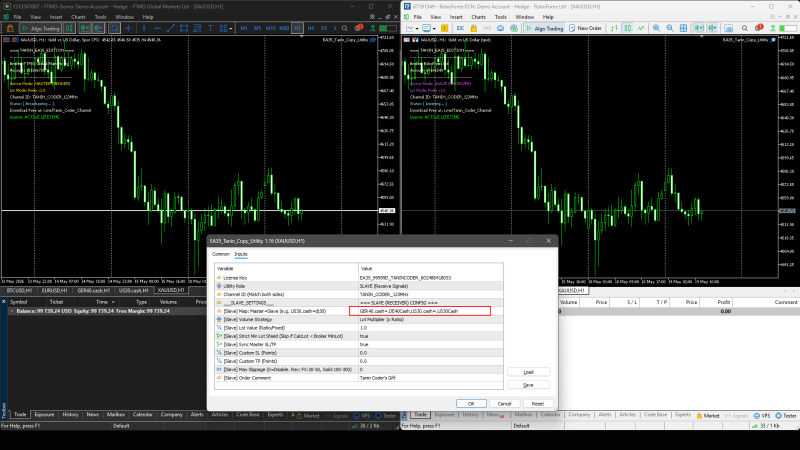This screenshot has width=800, height=450.
Task: Zoom in the RoboForex chart
Action: coord(656,28)
